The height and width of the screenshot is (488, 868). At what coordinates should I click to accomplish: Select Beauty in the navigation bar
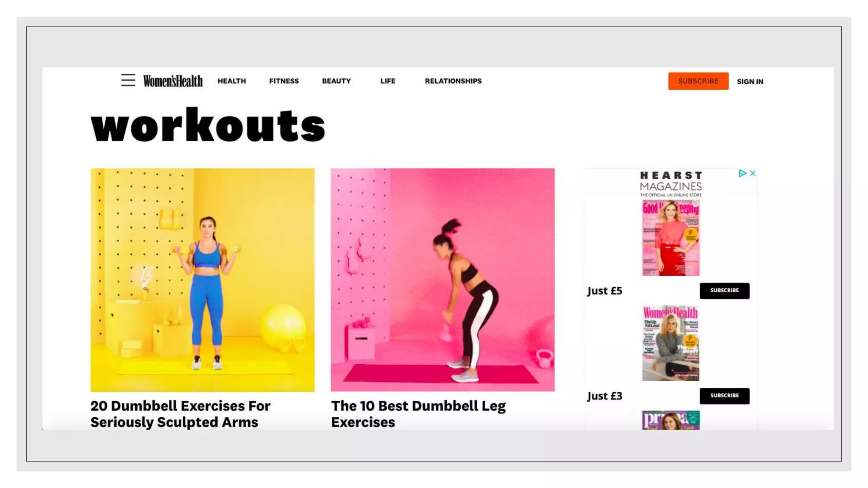click(336, 81)
